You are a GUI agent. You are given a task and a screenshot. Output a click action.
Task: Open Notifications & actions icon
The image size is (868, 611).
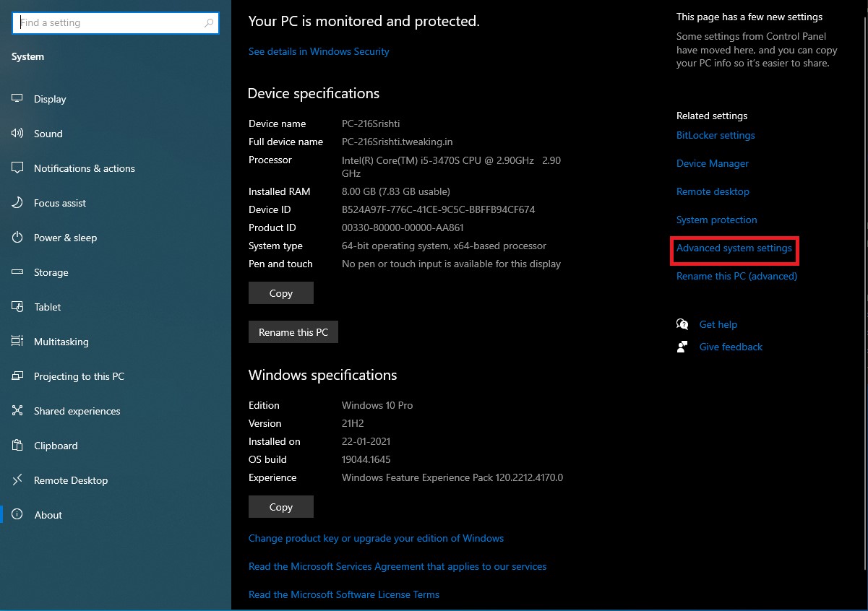point(18,168)
